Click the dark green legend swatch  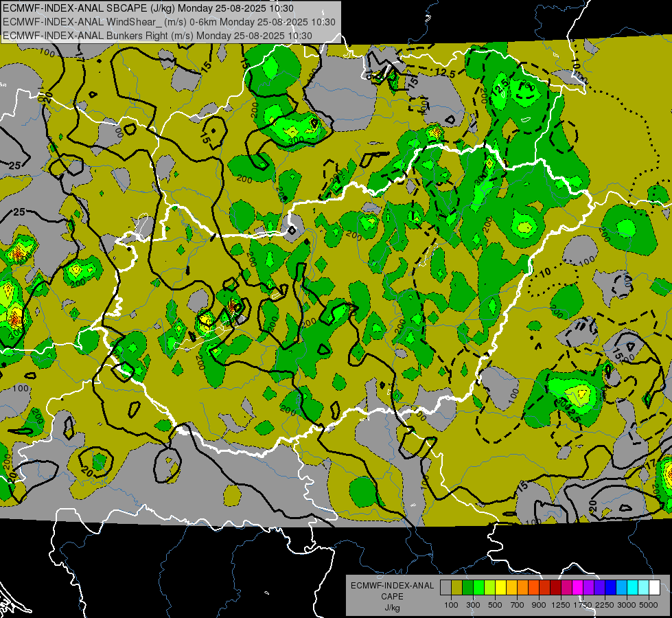pyautogui.click(x=467, y=587)
